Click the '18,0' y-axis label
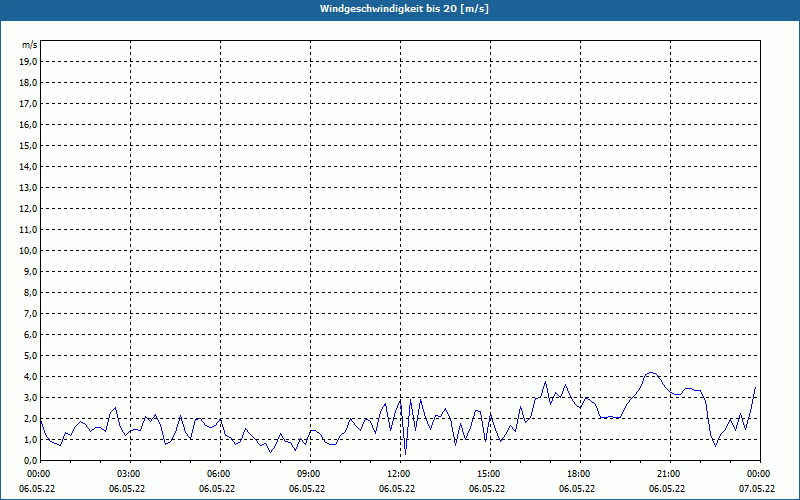Image resolution: width=800 pixels, height=500 pixels. tap(29, 83)
